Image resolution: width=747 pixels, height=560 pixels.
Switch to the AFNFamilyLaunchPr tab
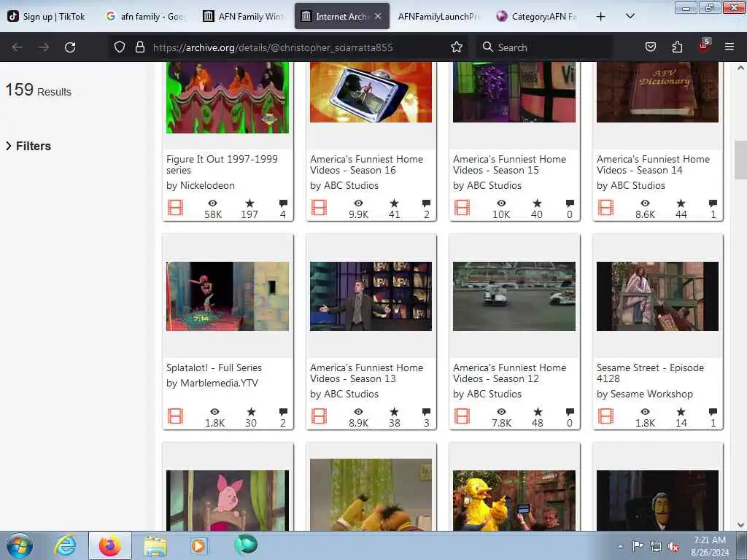coord(438,16)
